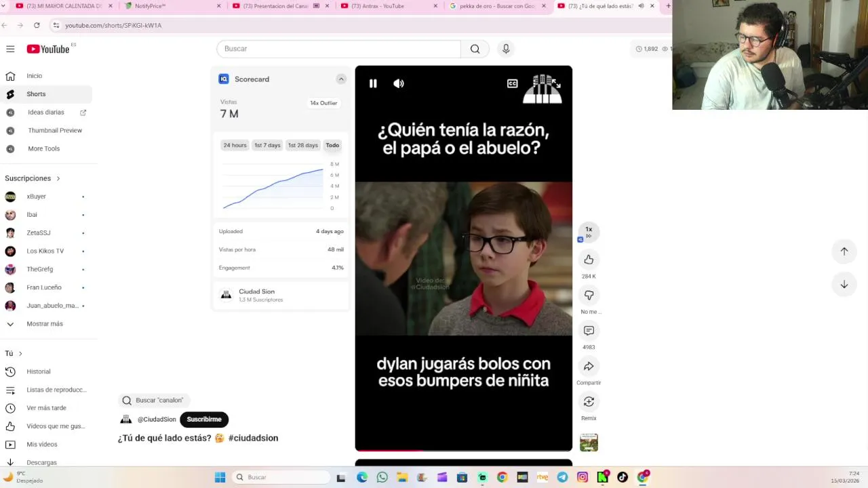The width and height of the screenshot is (868, 488).
Task: Remix this Short
Action: (x=589, y=402)
